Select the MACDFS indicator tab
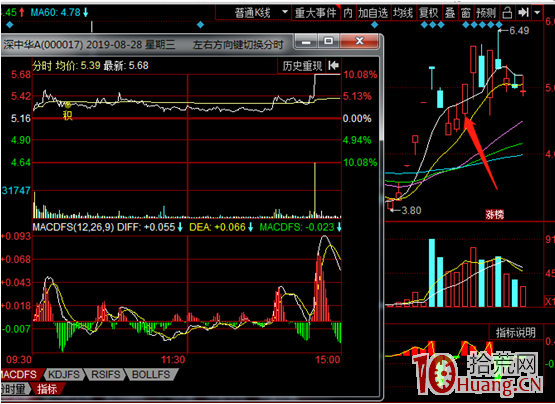555x404 pixels. [x=21, y=375]
